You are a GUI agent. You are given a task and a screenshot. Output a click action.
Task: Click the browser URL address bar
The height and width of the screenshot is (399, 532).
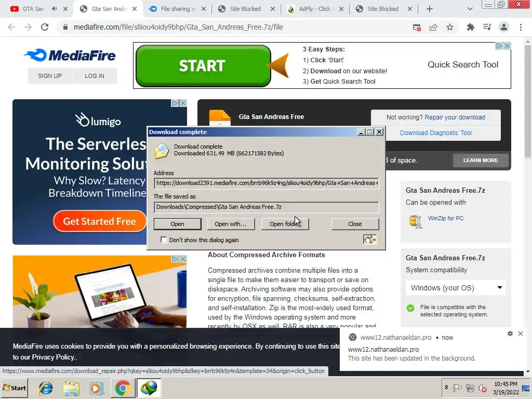(x=234, y=27)
